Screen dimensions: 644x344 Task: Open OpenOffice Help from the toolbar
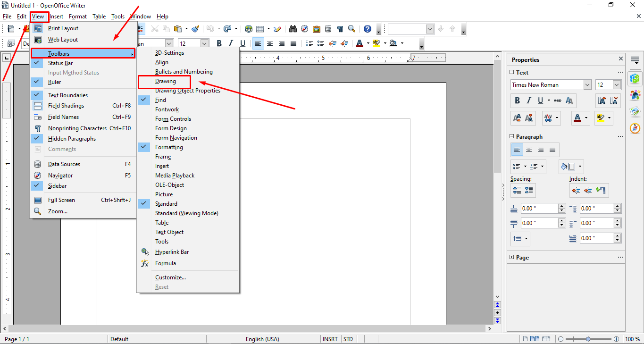click(x=368, y=29)
